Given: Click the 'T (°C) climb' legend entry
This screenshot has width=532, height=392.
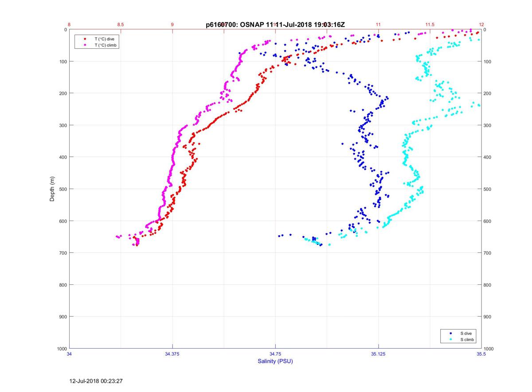Looking at the screenshot, I should [x=106, y=45].
